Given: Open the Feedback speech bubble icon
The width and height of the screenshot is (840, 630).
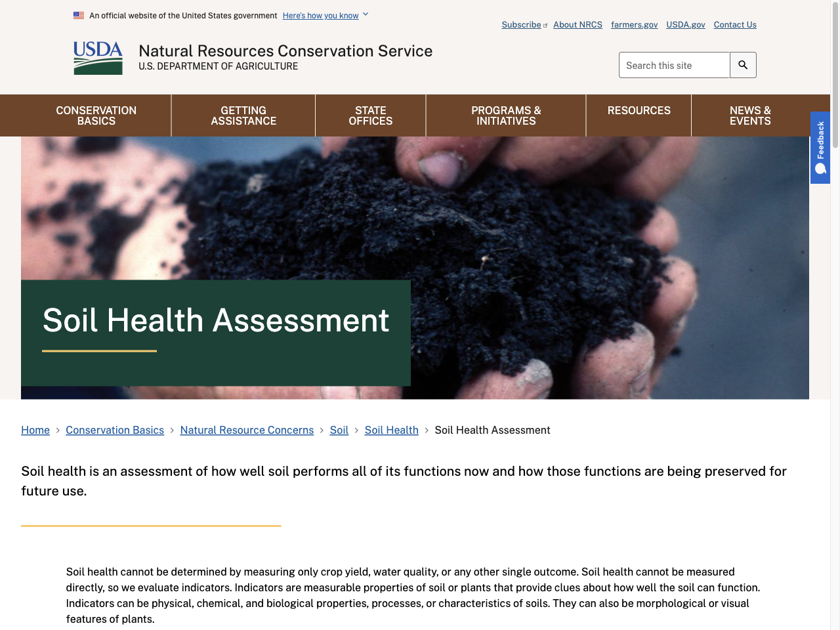Looking at the screenshot, I should 820,168.
